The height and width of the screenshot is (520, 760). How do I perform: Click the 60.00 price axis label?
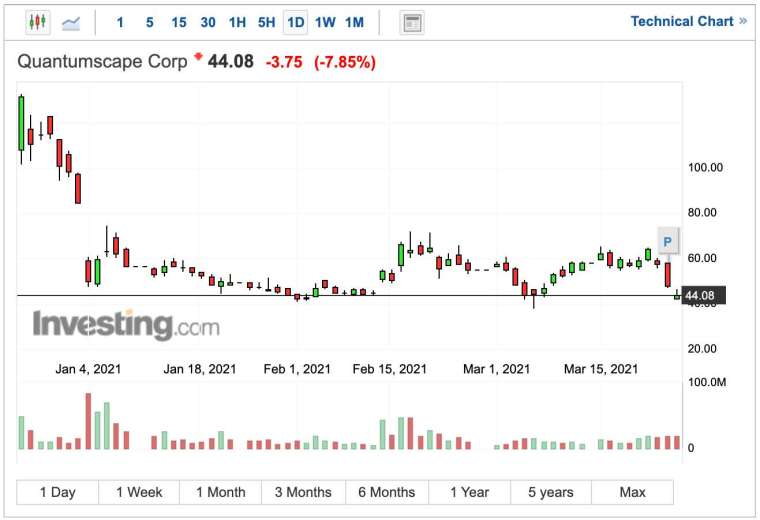click(702, 258)
